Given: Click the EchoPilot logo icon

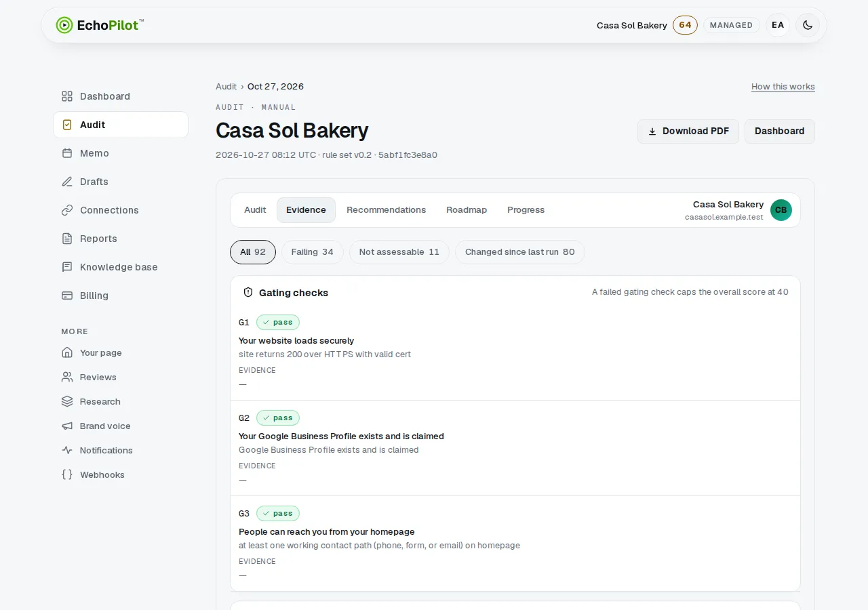Looking at the screenshot, I should point(64,25).
